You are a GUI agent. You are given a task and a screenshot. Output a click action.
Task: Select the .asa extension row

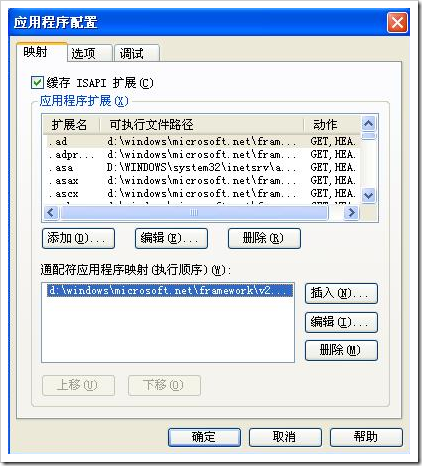pyautogui.click(x=202, y=167)
